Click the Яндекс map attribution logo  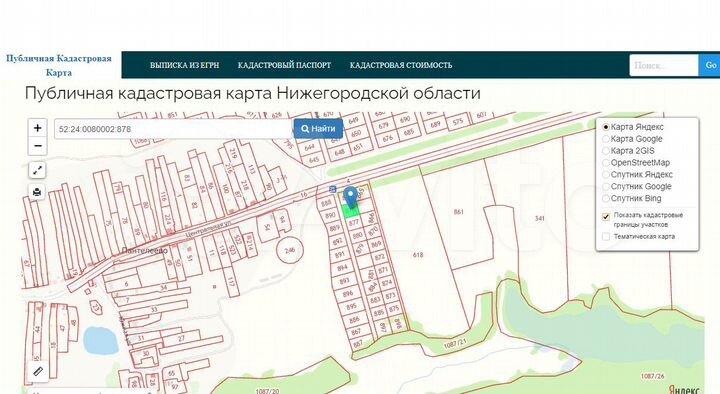tap(684, 389)
